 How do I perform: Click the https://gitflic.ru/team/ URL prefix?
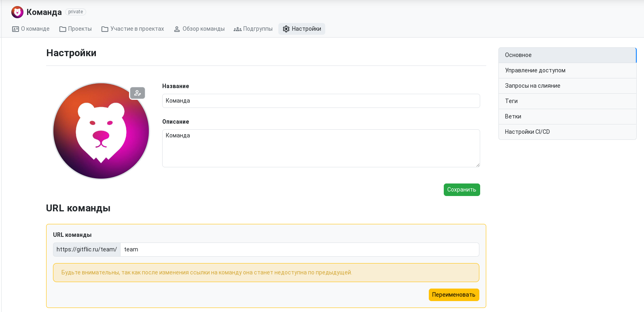click(87, 250)
